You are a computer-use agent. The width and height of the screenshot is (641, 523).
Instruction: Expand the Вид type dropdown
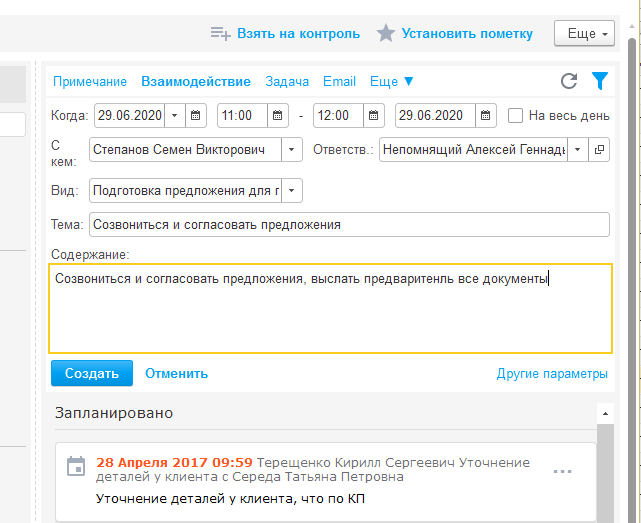291,191
